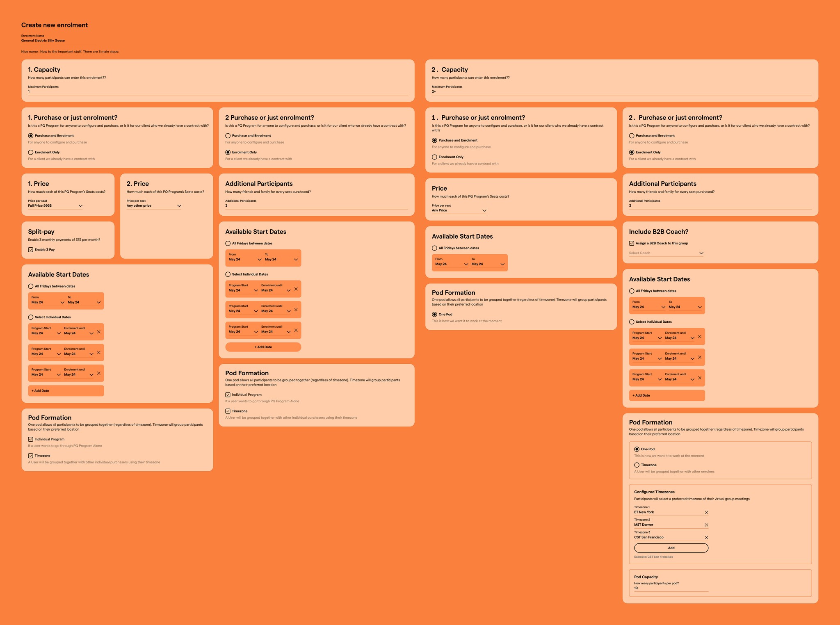Expand the Full Price 995$ dropdown
Viewport: 840px width, 625px height.
pos(55,205)
